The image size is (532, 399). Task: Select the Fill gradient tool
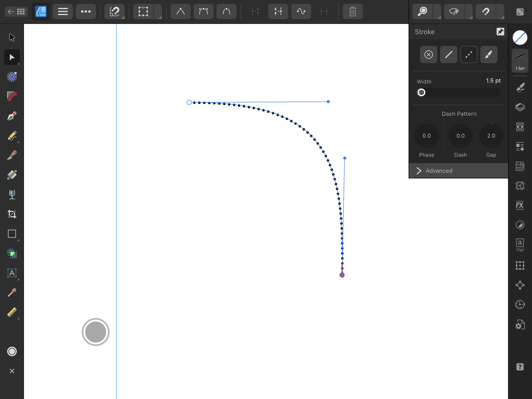pos(12,175)
